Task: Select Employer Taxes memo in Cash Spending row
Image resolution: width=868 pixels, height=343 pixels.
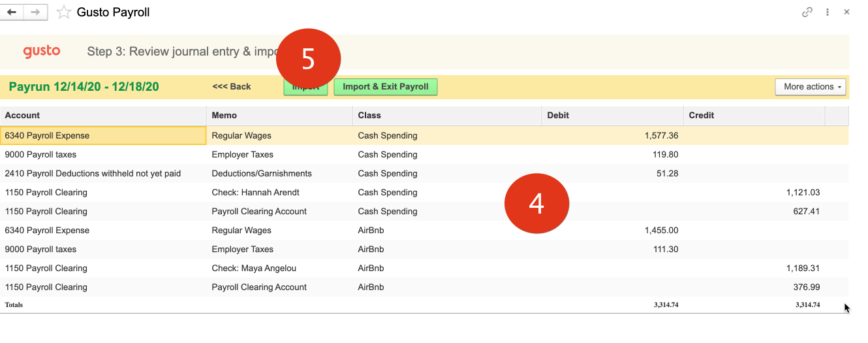Action: [x=280, y=154]
